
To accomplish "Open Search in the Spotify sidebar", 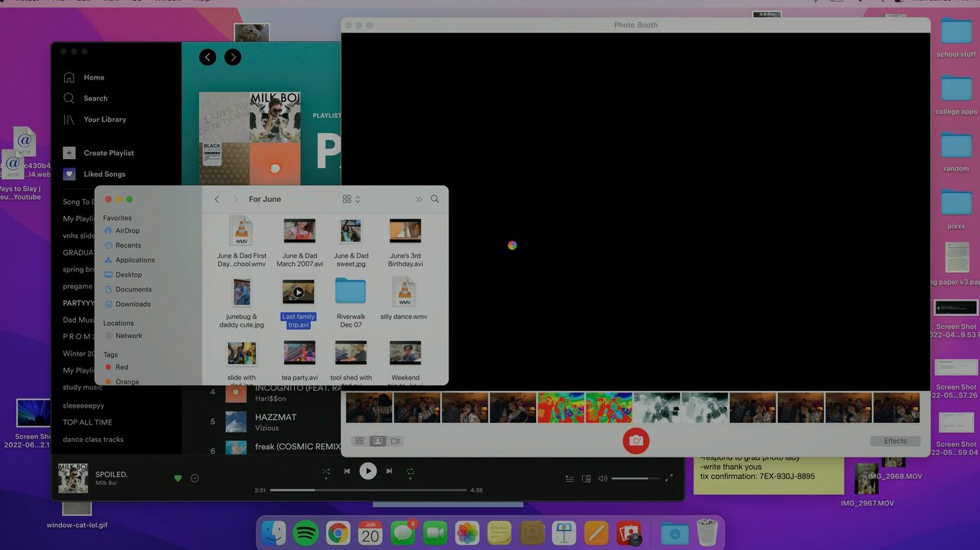I will (95, 98).
